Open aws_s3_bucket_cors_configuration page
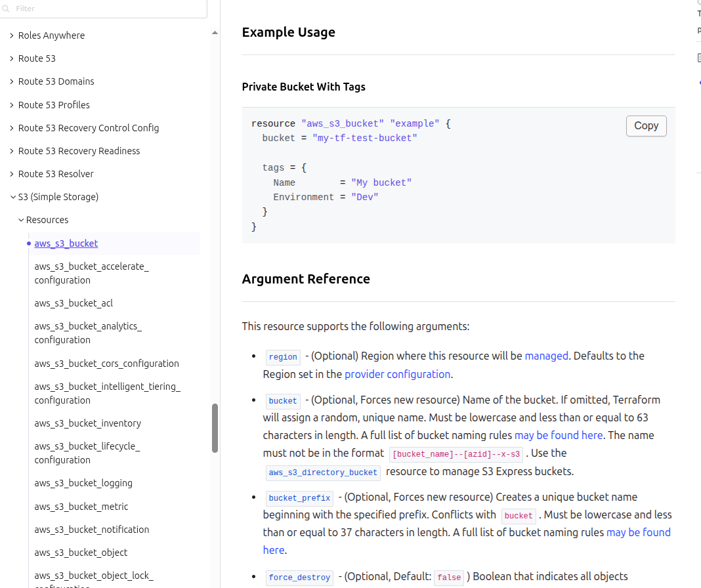Screen dimensions: 701x588 tap(106, 364)
